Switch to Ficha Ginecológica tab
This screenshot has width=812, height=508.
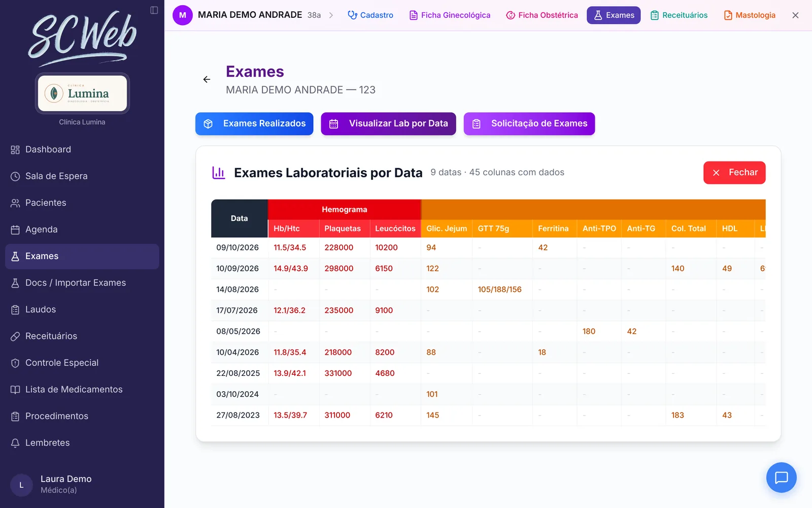click(450, 15)
